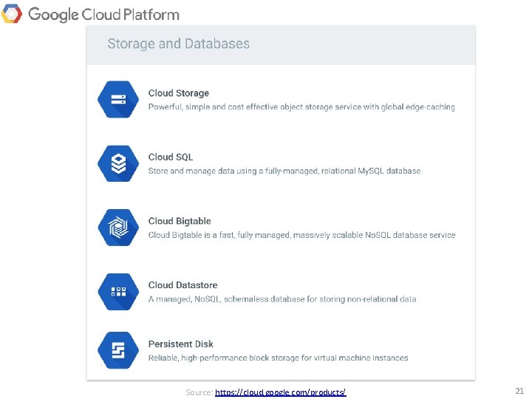Screen dimensions: 532x399
Task: Click the Cloud Datastore grid icon
Action: (x=118, y=292)
